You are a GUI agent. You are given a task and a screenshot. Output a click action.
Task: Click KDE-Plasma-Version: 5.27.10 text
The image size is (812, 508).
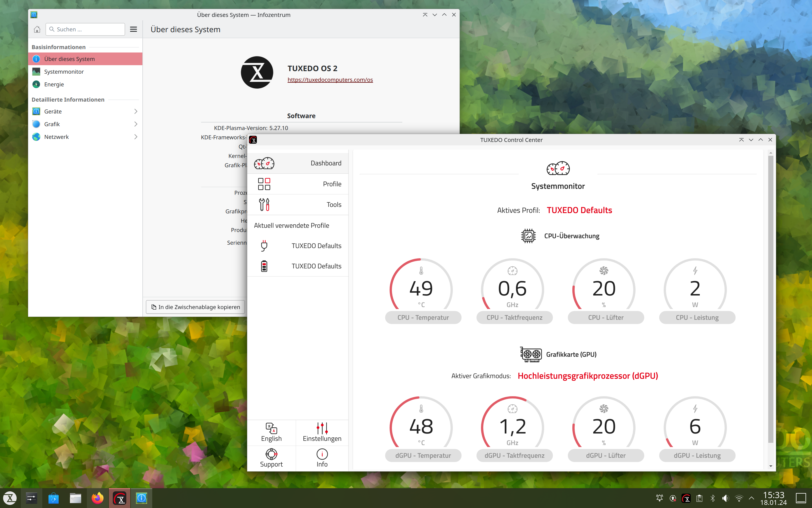[x=251, y=128]
